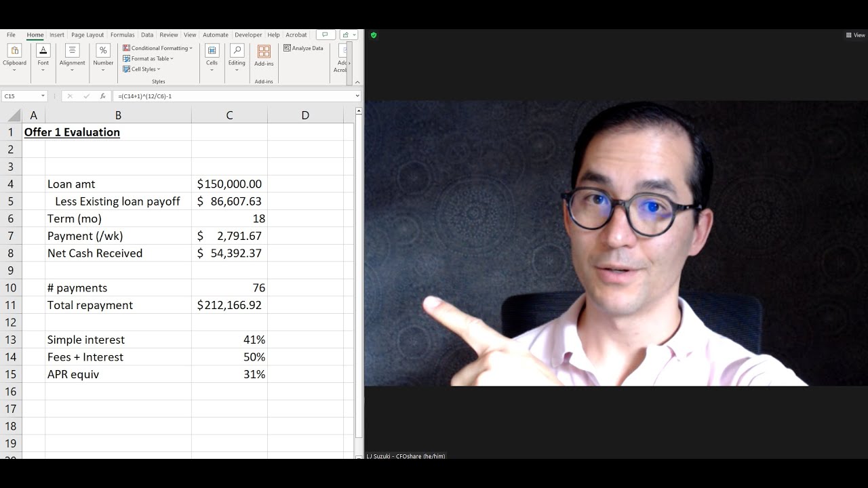This screenshot has height=488, width=868.
Task: Select the Loan amt label cell
Action: 118,184
